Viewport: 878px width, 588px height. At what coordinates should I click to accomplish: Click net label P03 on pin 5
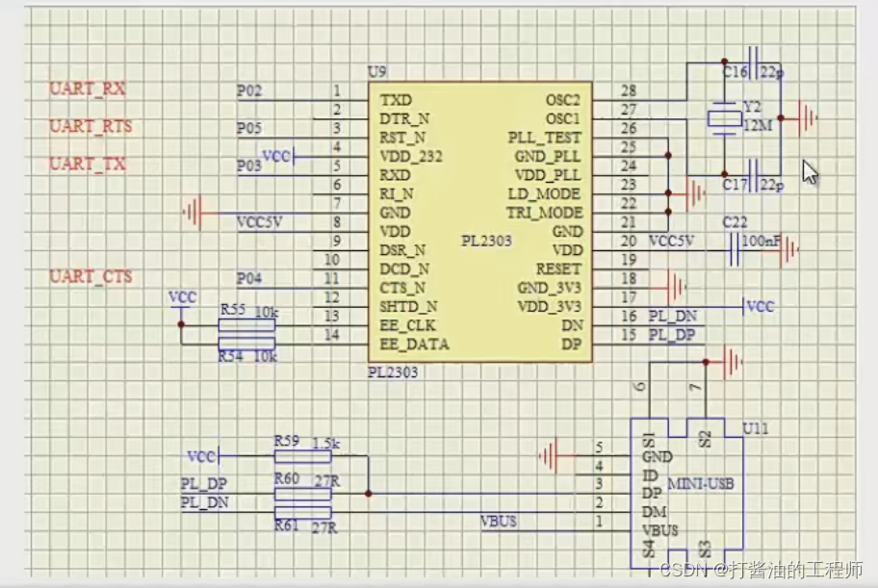click(x=249, y=166)
